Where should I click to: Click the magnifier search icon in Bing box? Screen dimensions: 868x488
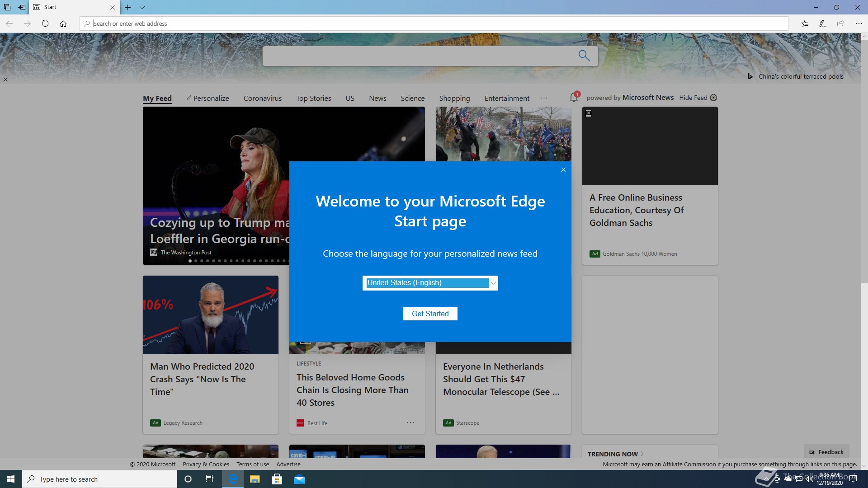584,56
